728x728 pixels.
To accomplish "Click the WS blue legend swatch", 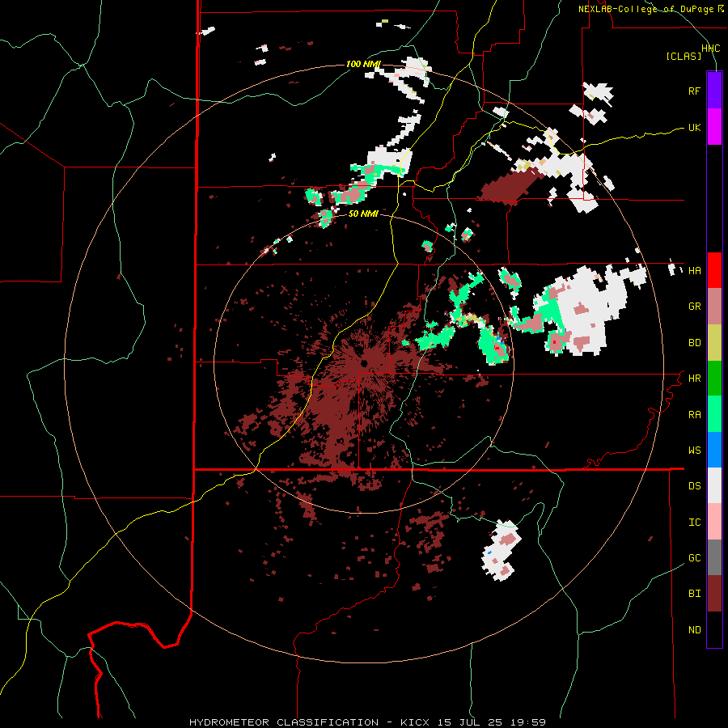I will [x=714, y=450].
